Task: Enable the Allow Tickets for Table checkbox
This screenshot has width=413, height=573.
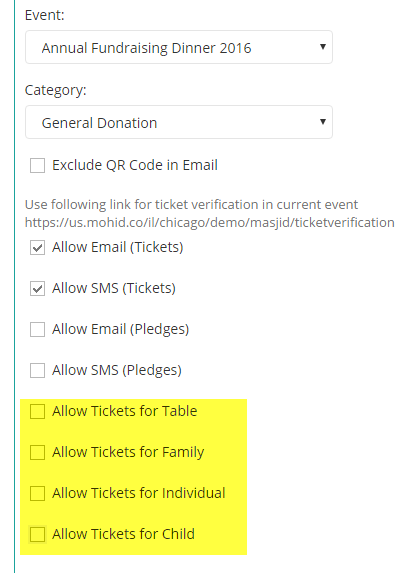Action: (37, 411)
